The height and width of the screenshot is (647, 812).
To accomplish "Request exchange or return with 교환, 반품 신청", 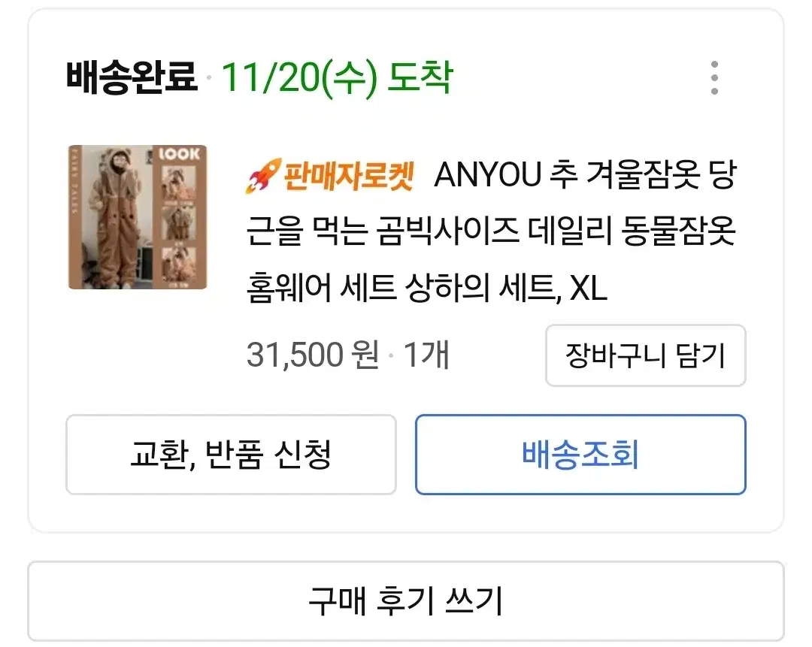I will point(231,455).
